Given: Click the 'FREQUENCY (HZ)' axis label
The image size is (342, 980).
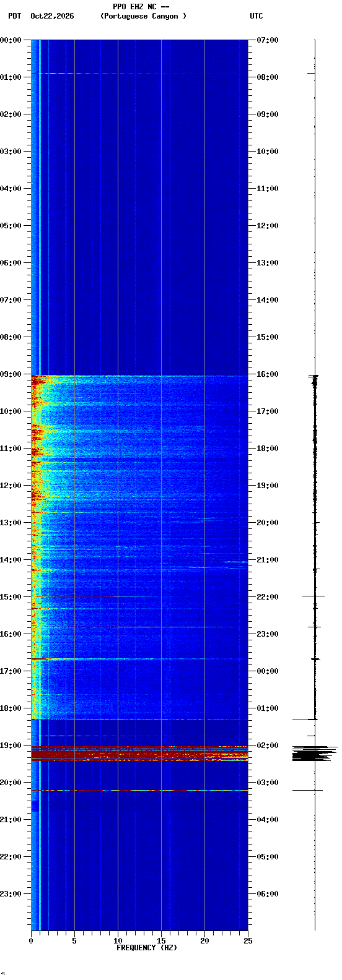Looking at the screenshot, I should pos(147,948).
